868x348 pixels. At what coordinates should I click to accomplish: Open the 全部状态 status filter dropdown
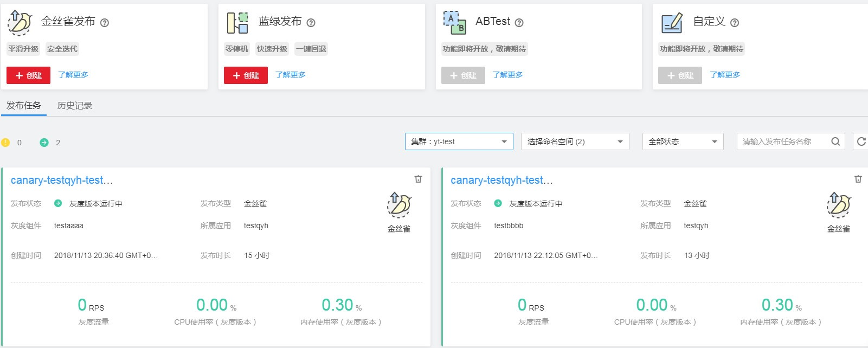[x=683, y=141]
